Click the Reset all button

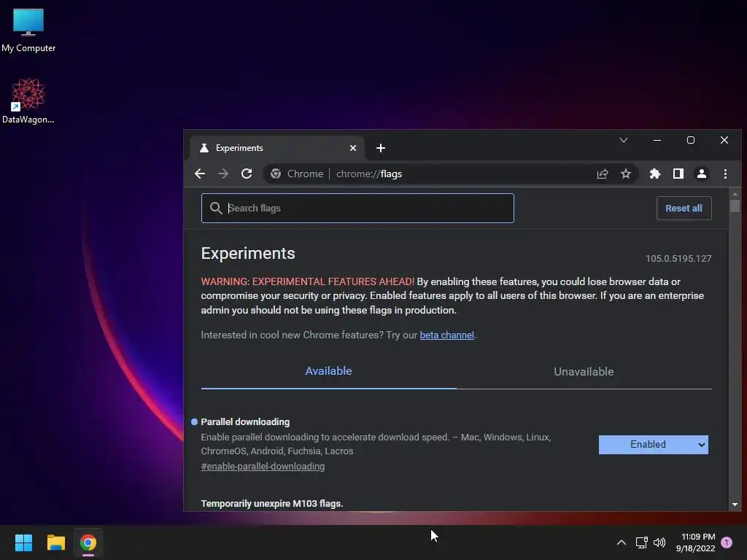click(x=684, y=208)
